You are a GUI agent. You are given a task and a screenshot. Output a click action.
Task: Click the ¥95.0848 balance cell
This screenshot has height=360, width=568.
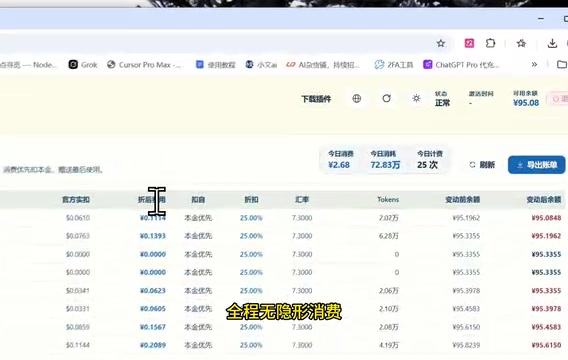click(x=546, y=218)
